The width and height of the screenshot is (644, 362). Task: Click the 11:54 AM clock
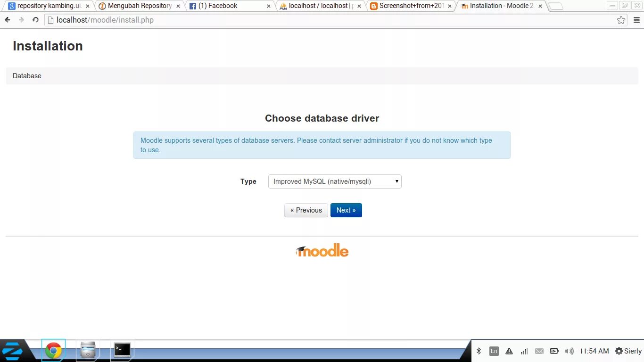[594, 351]
